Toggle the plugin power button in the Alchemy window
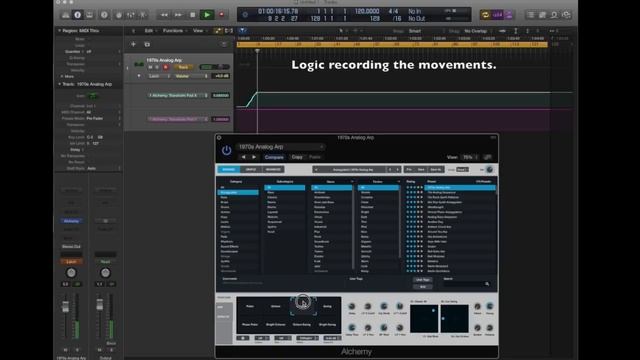This screenshot has height=360, width=640. pyautogui.click(x=227, y=151)
